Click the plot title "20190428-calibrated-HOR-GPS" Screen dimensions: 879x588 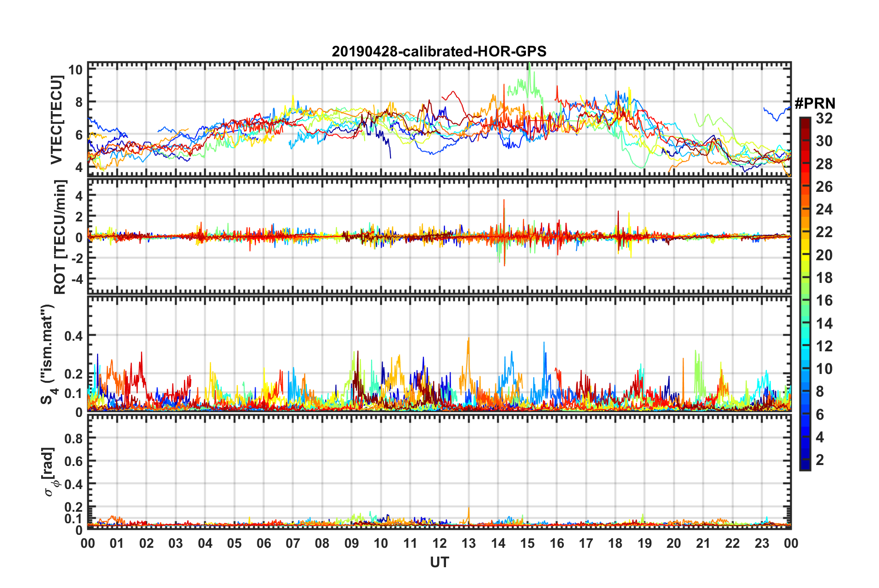(x=439, y=51)
